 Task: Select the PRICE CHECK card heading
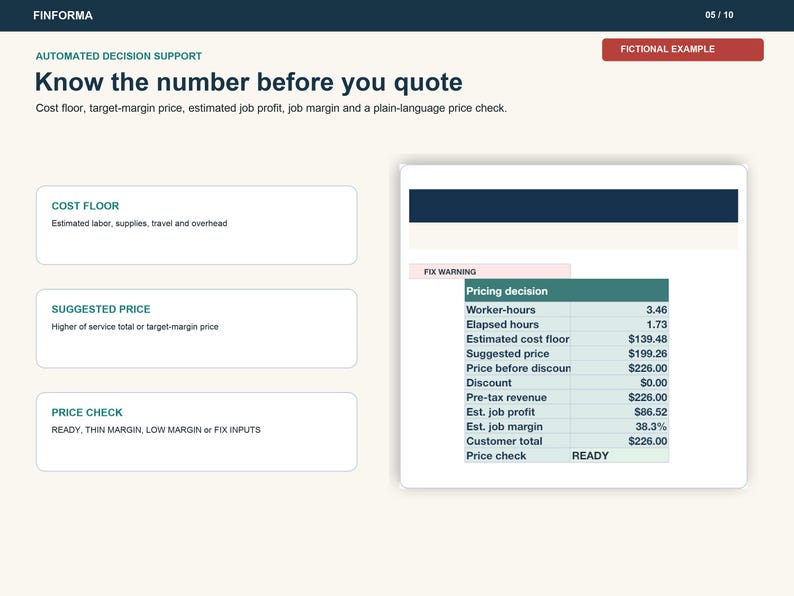(87, 413)
